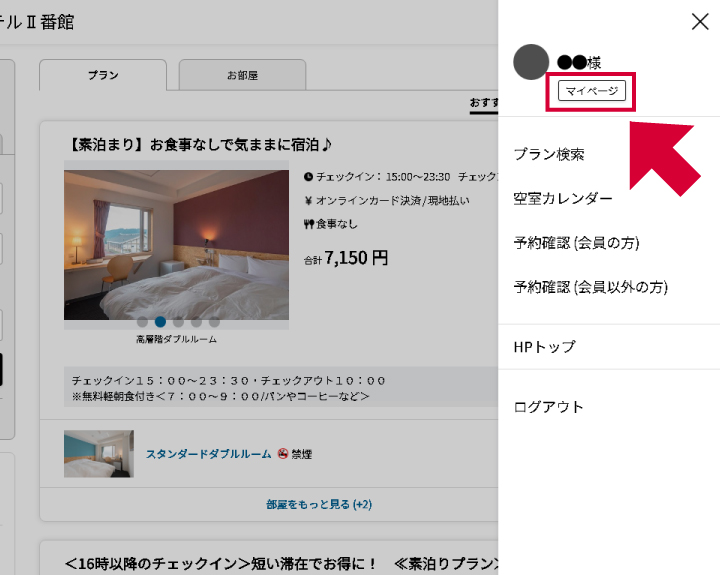Open 空室カレンダー menu entry
The height and width of the screenshot is (575, 720).
562,198
